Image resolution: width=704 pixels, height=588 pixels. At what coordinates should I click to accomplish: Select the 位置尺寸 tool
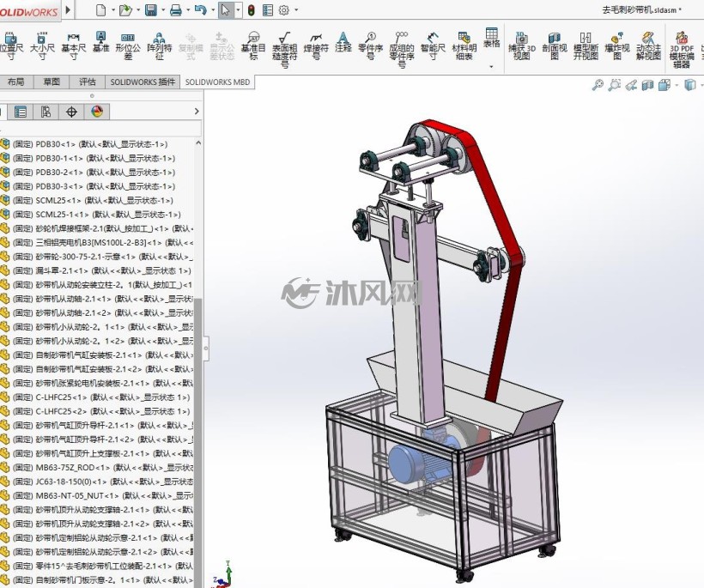(x=10, y=45)
